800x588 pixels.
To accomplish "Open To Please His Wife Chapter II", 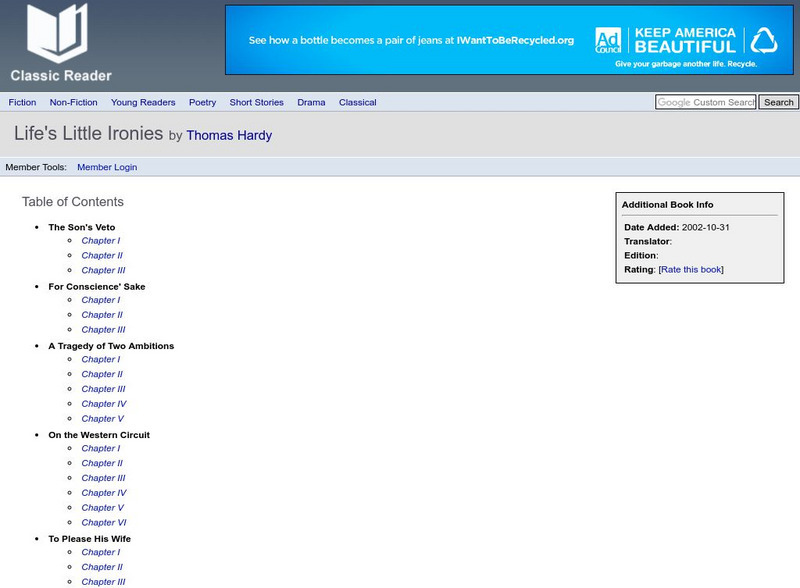I will pos(102,566).
